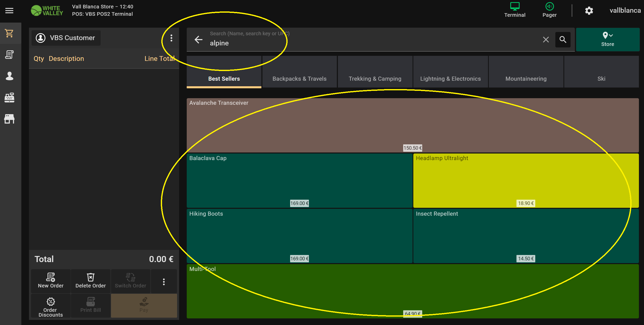Switch to the Mountaineering tab

coord(526,79)
